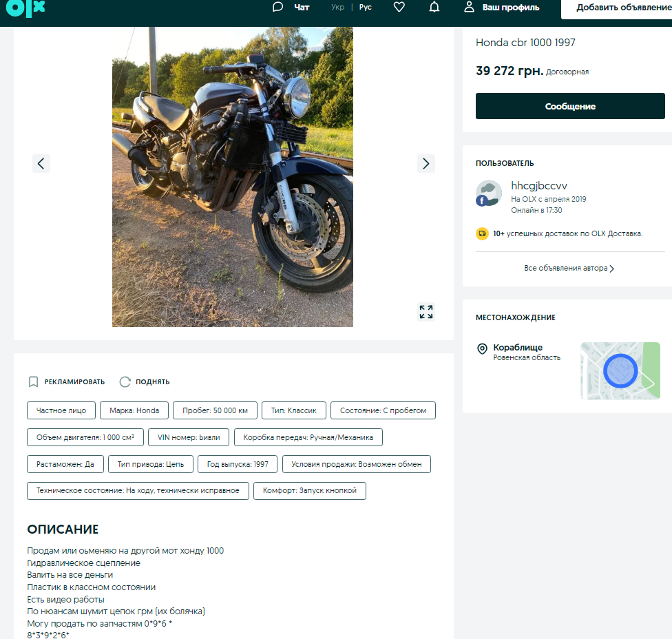The width and height of the screenshot is (672, 639).
Task: Click the profile person icon
Action: [470, 7]
